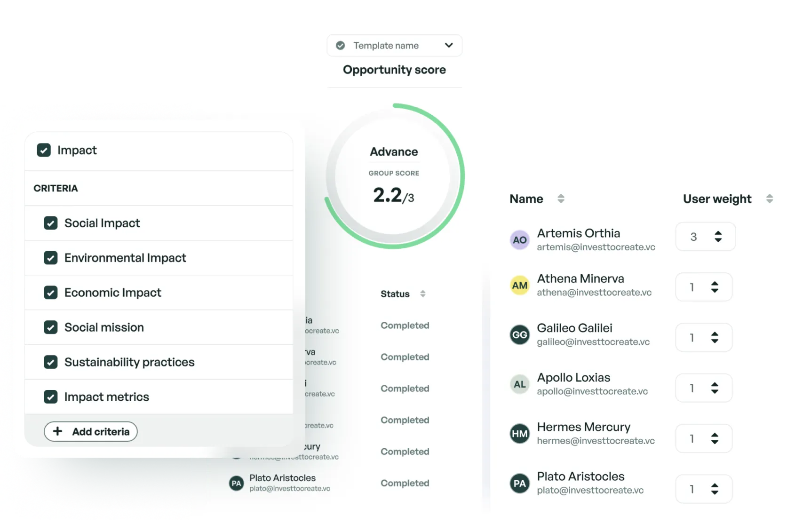Image resolution: width=803 pixels, height=532 pixels.
Task: Uncheck the Social Impact checkbox
Action: 51,223
